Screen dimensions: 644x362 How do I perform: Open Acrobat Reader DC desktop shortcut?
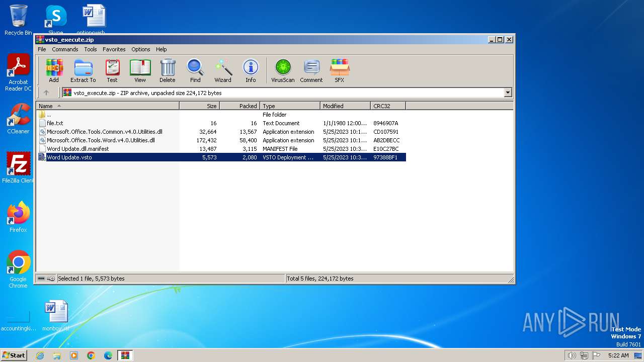point(18,72)
